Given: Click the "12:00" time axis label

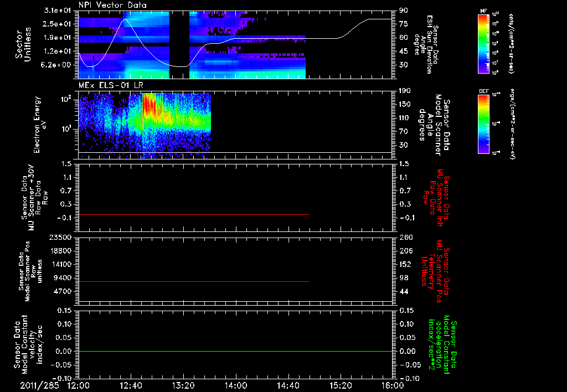Looking at the screenshot, I should tap(78, 385).
